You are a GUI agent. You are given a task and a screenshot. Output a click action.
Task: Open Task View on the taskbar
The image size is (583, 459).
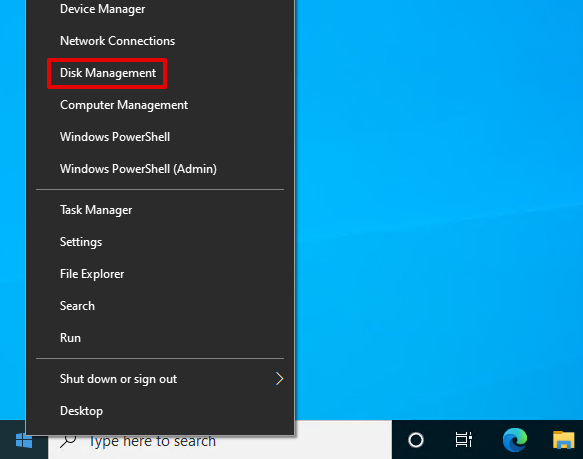[x=464, y=440]
